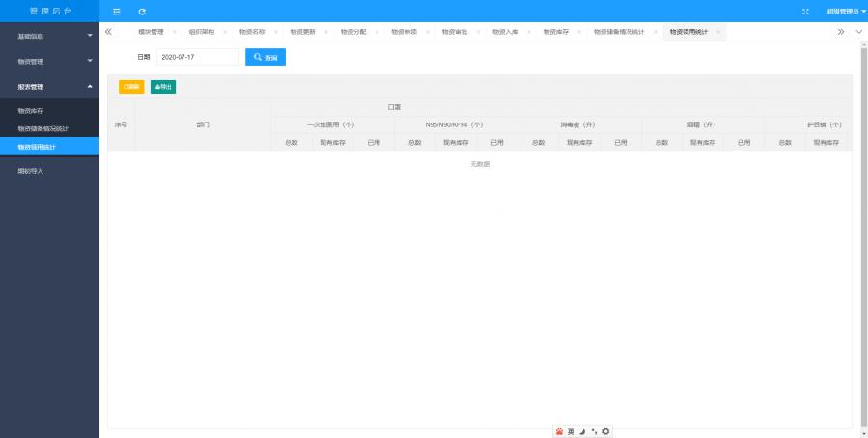The width and height of the screenshot is (868, 438).
Task: Click the 日期 date input field
Action: [x=197, y=57]
